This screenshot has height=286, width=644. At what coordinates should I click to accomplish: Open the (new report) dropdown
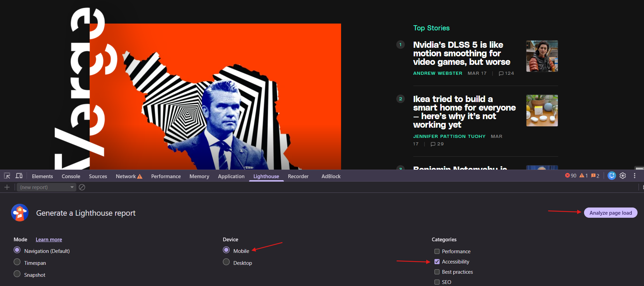tap(46, 187)
